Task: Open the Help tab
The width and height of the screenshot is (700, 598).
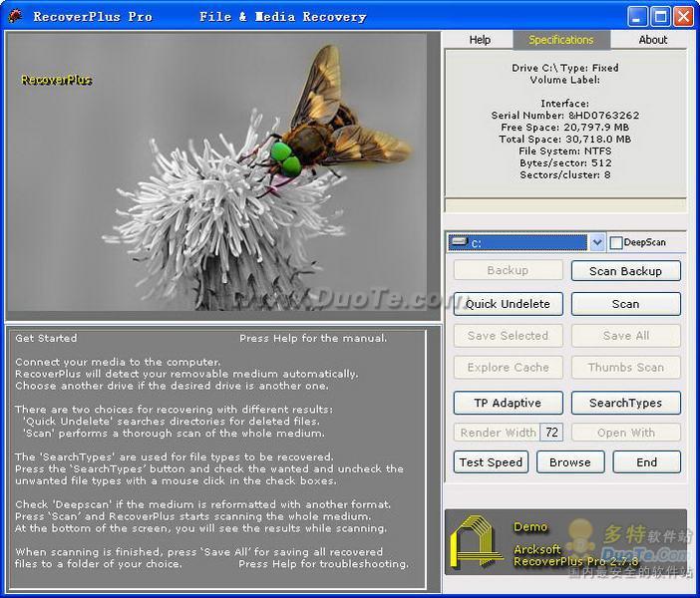Action: point(480,40)
